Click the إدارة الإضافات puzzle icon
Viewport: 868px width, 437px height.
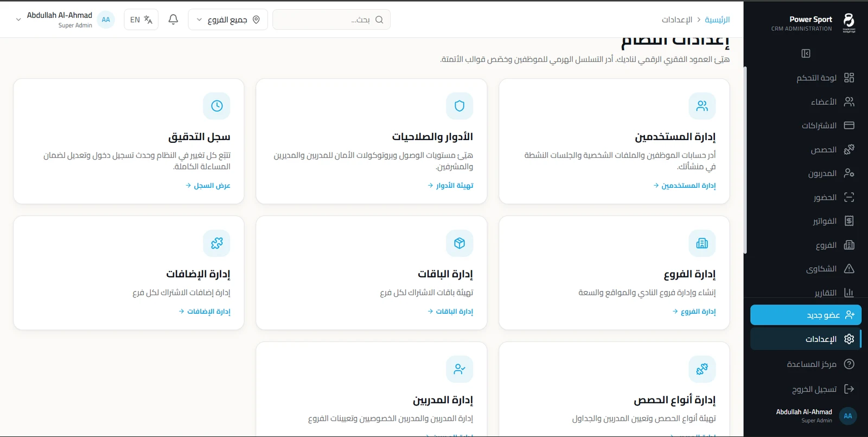point(217,243)
